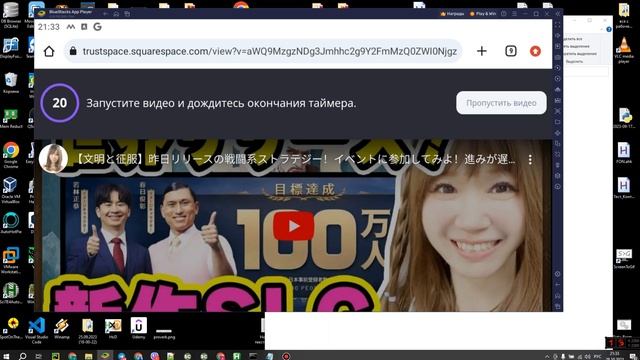Image resolution: width=640 pixels, height=360 pixels.
Task: Open the Mem Reduct desktop icon
Action: coord(11,119)
